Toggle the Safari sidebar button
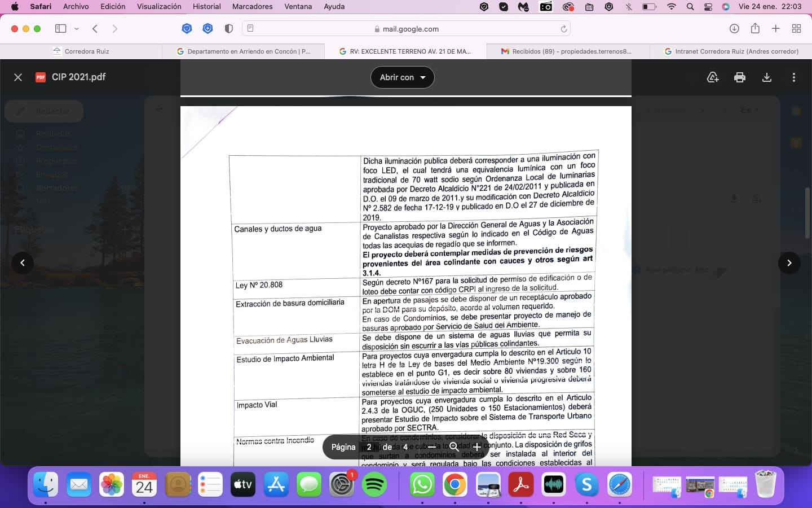The width and height of the screenshot is (812, 508). (61, 29)
